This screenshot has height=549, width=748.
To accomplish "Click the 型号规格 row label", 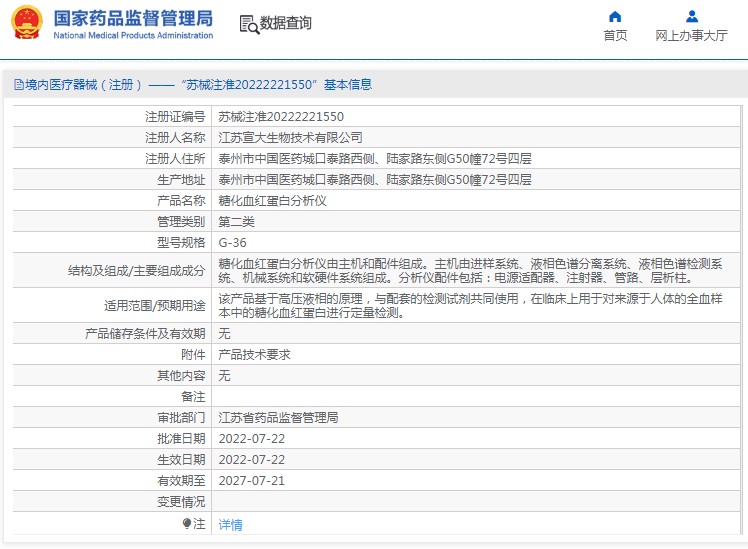I will 181,243.
